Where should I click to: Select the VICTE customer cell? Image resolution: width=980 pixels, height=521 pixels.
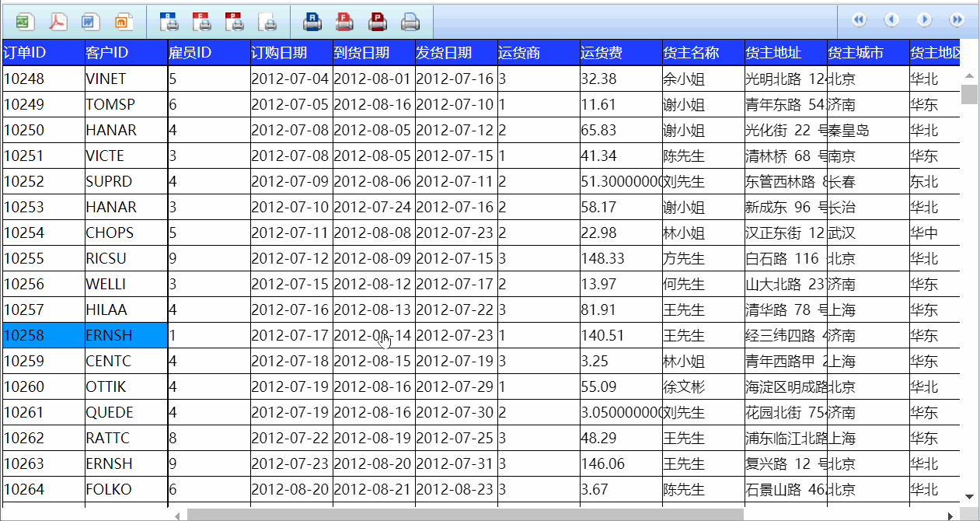[x=126, y=156]
